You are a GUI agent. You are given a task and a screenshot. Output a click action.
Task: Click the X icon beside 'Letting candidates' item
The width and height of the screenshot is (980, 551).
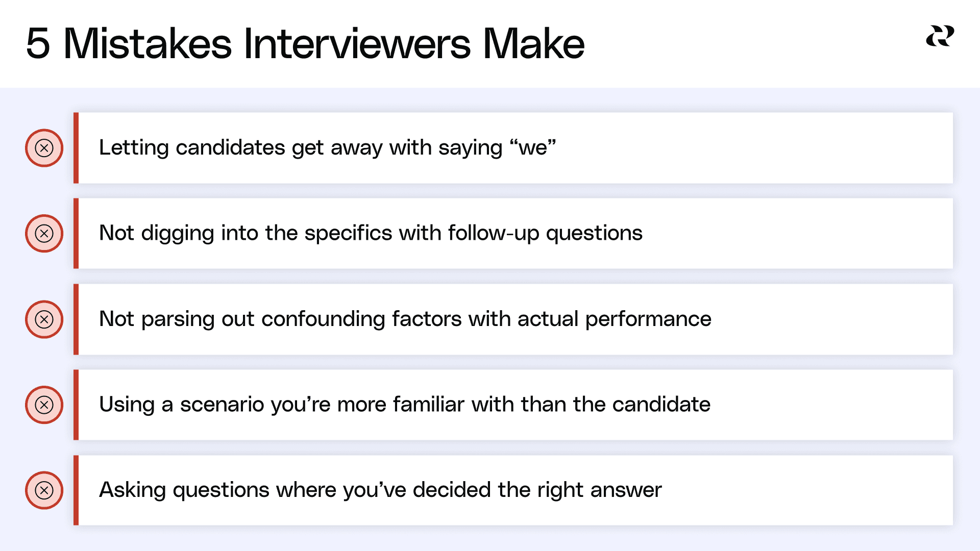(44, 148)
